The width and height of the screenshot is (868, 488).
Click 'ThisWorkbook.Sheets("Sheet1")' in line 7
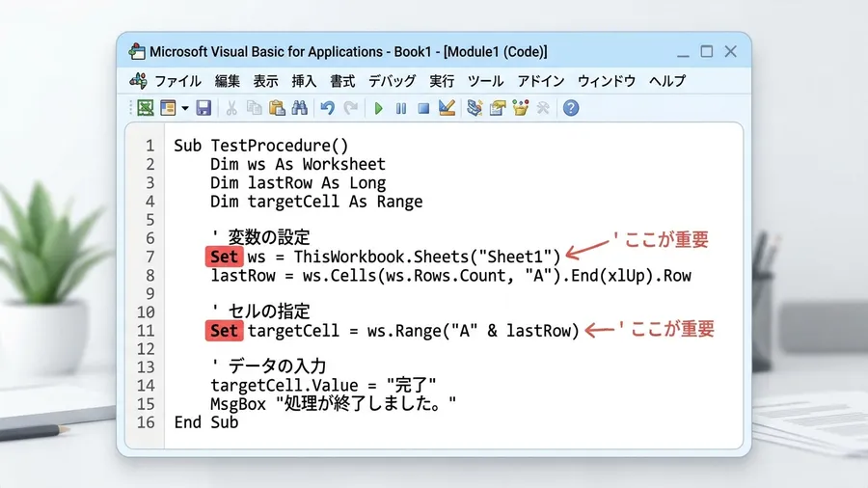427,257
